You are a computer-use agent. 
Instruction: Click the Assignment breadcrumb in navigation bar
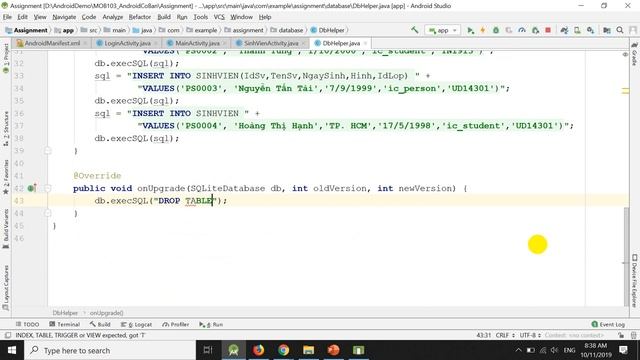click(26, 30)
